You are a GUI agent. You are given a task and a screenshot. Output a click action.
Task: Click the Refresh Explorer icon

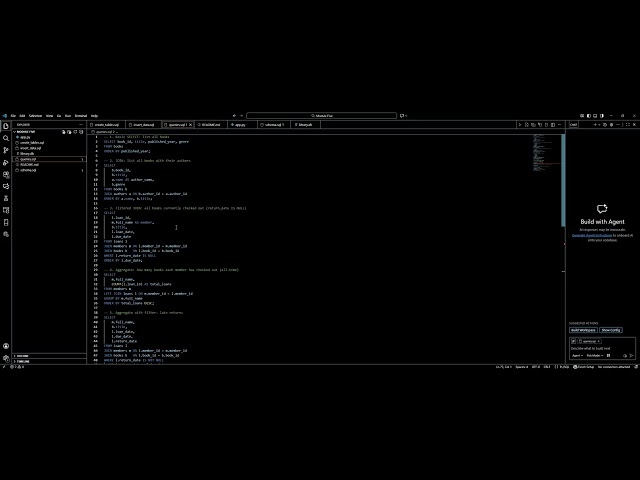(x=75, y=132)
